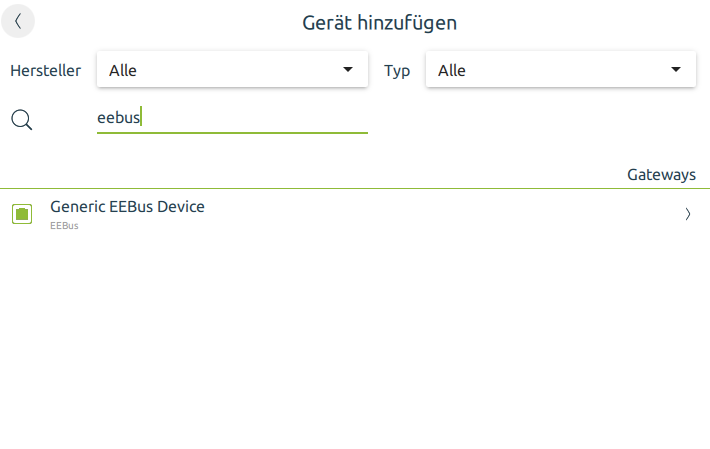This screenshot has height=449, width=710.
Task: Click 'Alle' text in Hersteller selector
Action: 123,71
